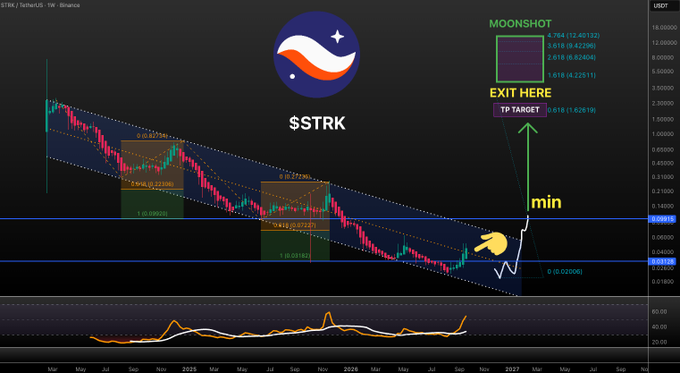Click 0.01800 on the price axis
This screenshot has height=373, width=680.
[664, 282]
